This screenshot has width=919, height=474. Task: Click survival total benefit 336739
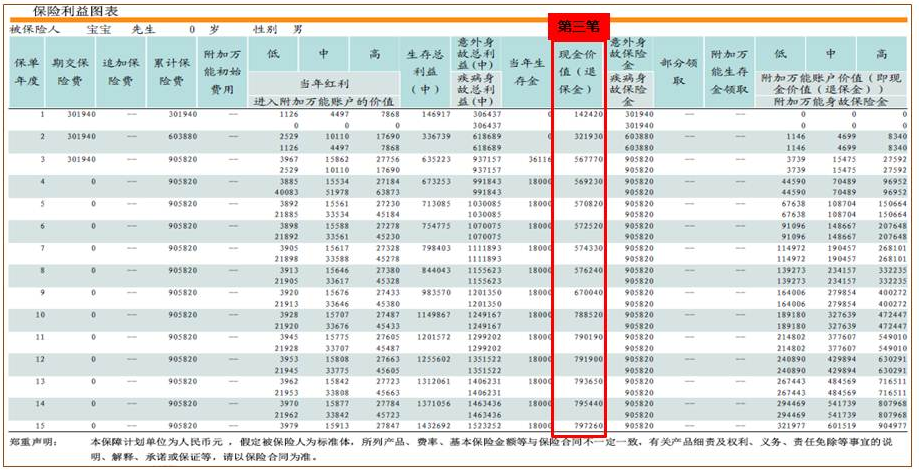tap(435, 137)
